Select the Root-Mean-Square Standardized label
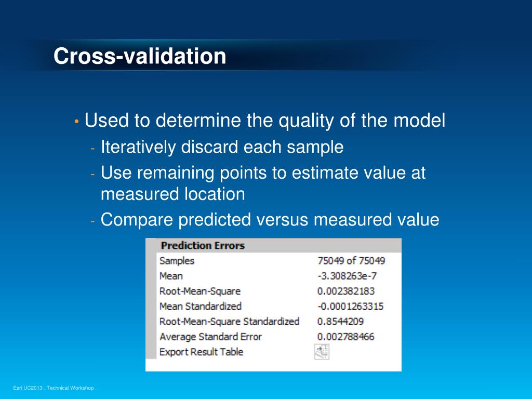This screenshot has height=399, width=532. pyautogui.click(x=229, y=321)
